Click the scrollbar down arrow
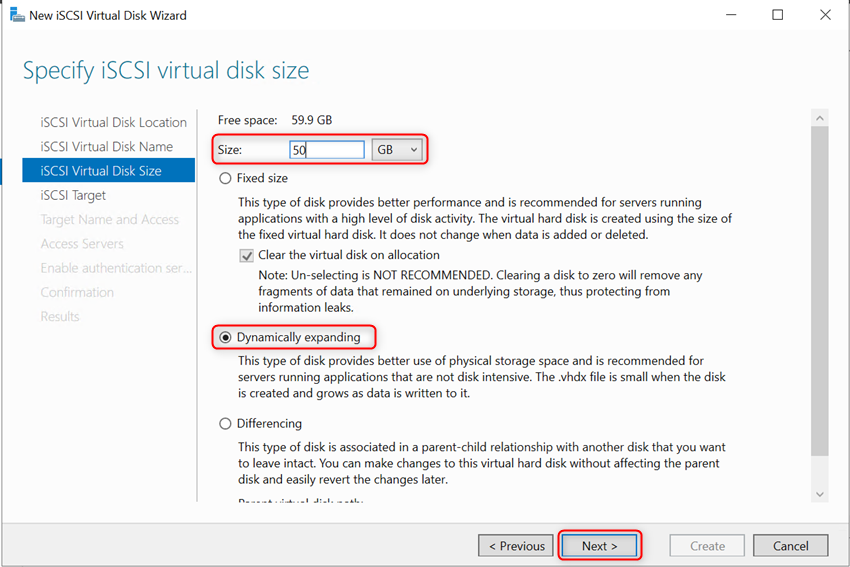Screen dimensions: 850x567 [x=820, y=494]
